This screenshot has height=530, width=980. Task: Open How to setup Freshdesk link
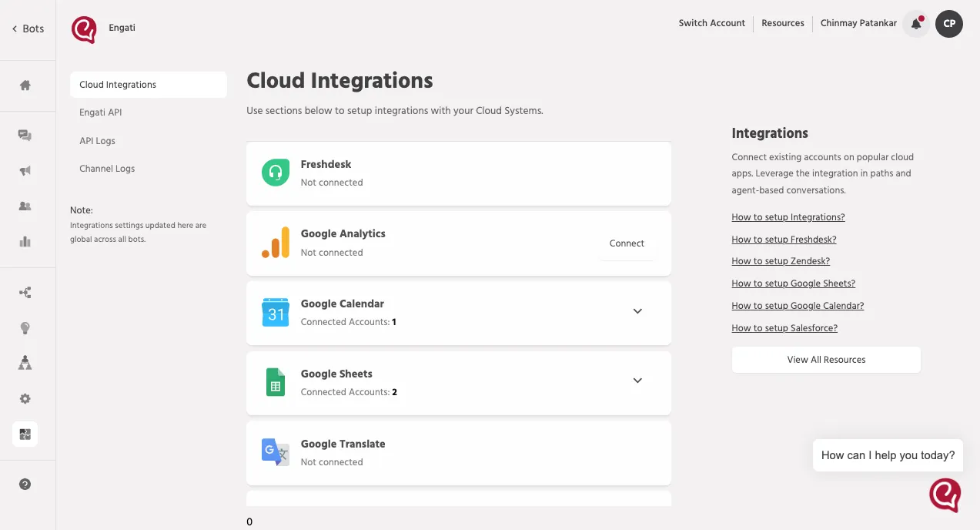(x=784, y=240)
